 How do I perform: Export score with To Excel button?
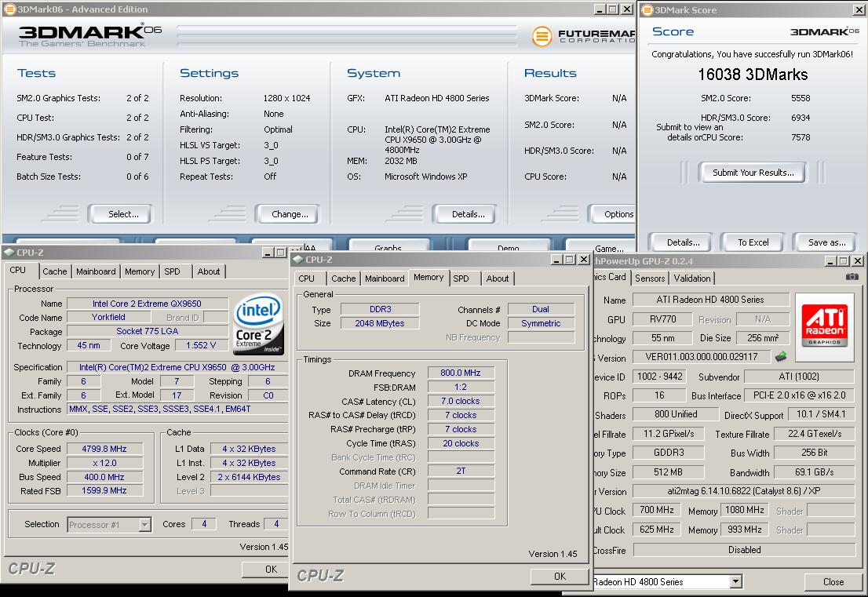coord(753,242)
